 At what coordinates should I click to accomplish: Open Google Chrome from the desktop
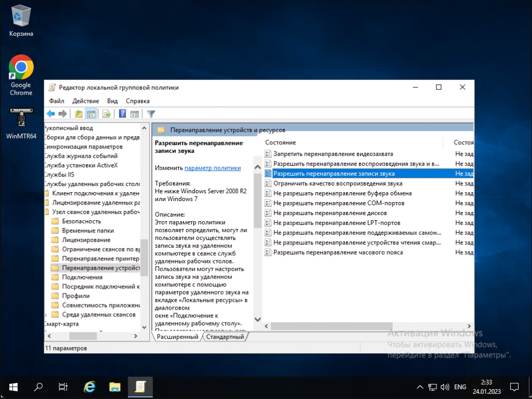21,75
